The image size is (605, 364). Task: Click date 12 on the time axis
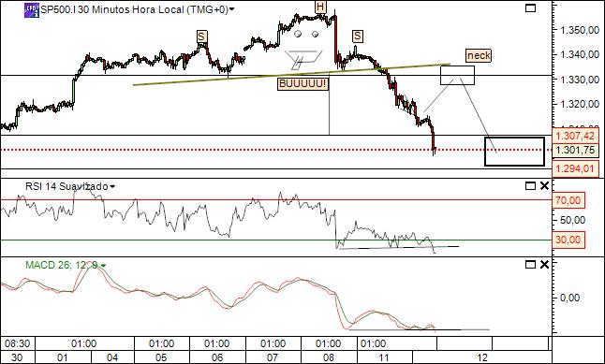[482, 357]
